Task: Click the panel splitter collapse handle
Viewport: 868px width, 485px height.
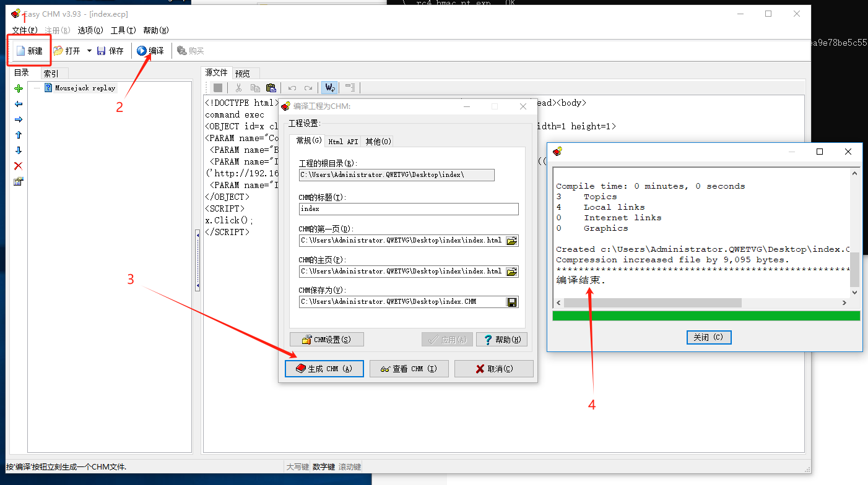Action: (x=197, y=260)
